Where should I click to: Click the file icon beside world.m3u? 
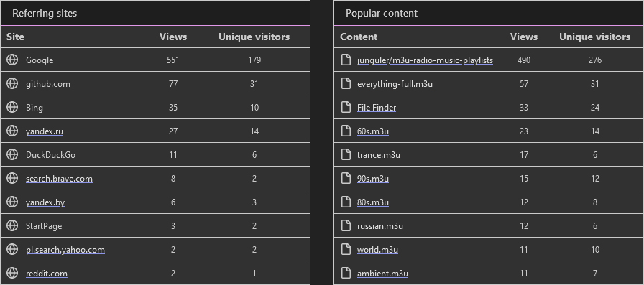click(346, 249)
